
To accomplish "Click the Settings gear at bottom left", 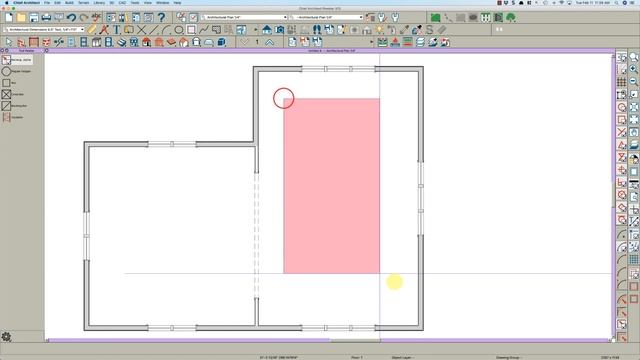I will [6, 337].
